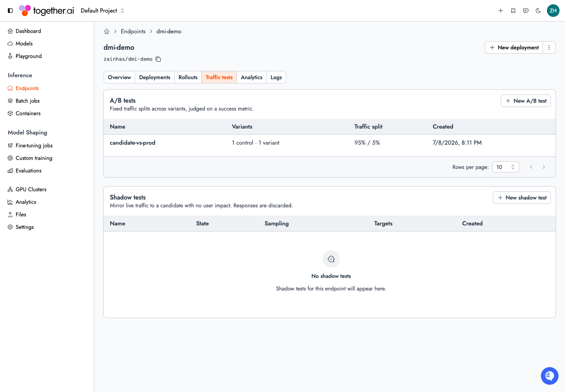Screen dimensions: 565x392
Task: Open the Rows per page dropdown
Action: [506, 167]
